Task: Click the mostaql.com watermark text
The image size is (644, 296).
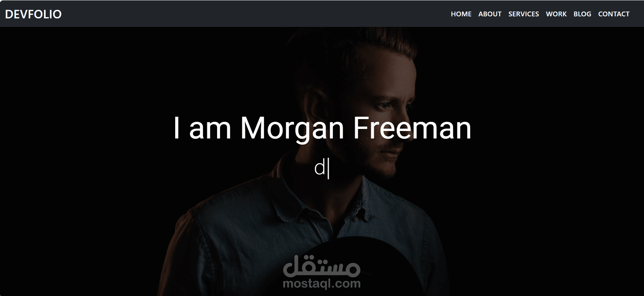Action: (x=322, y=284)
